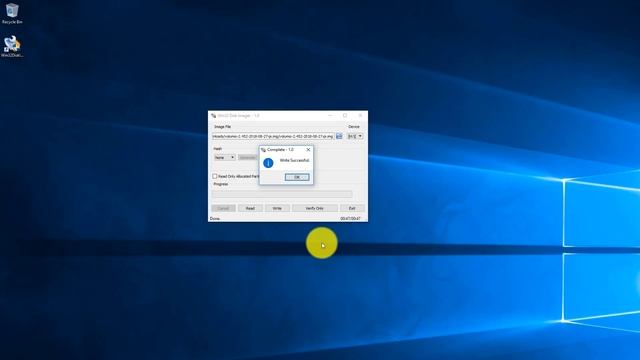Click the Win32 Disk Imager title bar icon

tap(213, 116)
